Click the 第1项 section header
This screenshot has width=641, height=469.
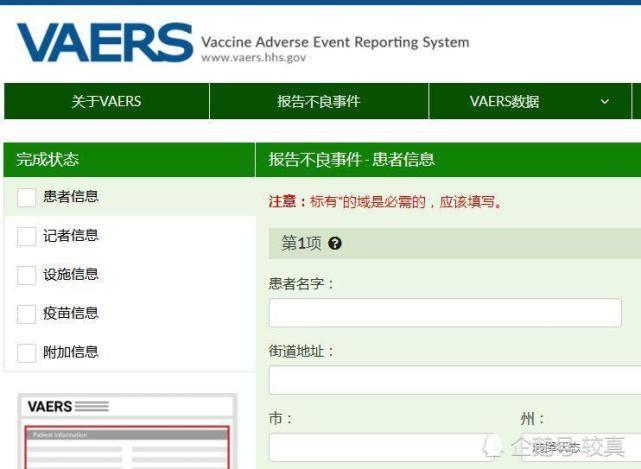point(455,244)
